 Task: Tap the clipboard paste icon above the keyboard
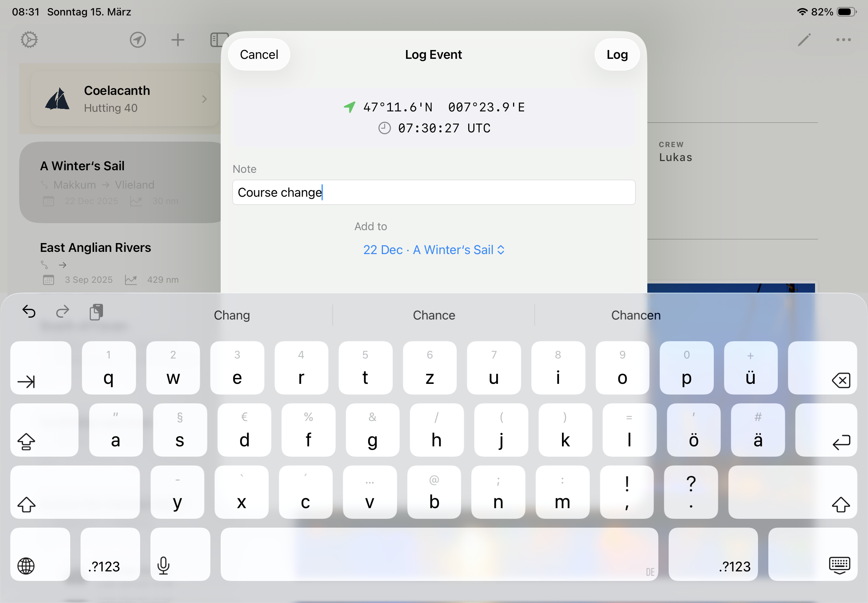pyautogui.click(x=96, y=312)
